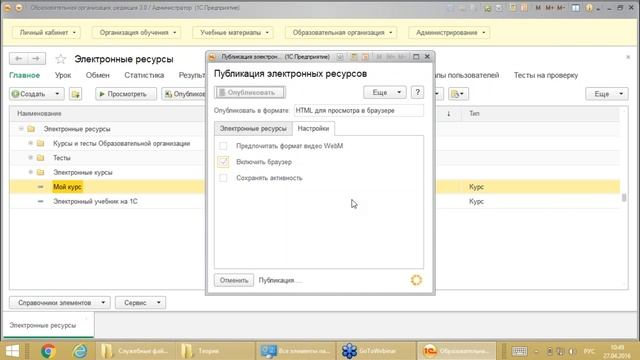Viewport: 640px width, 360px height.
Task: Click the Опубликовать button in main toolbar
Action: 184,94
